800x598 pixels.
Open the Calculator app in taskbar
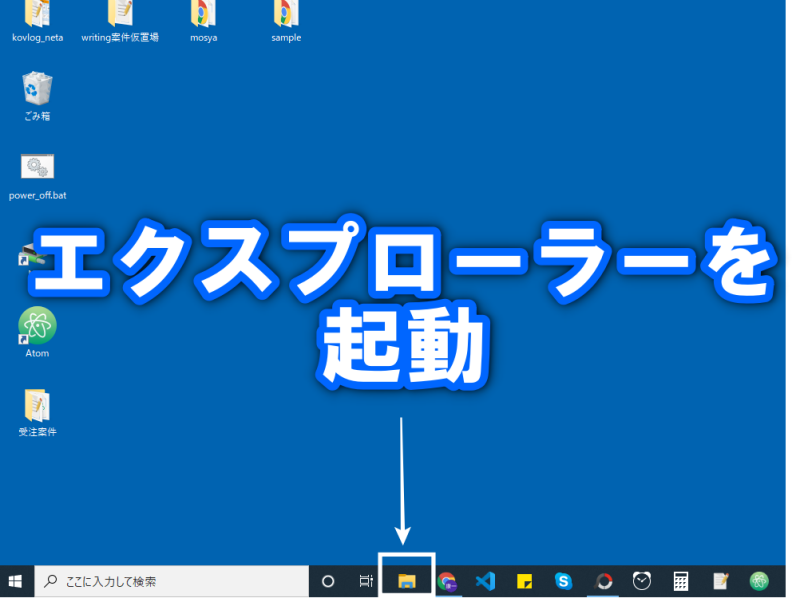click(x=681, y=581)
